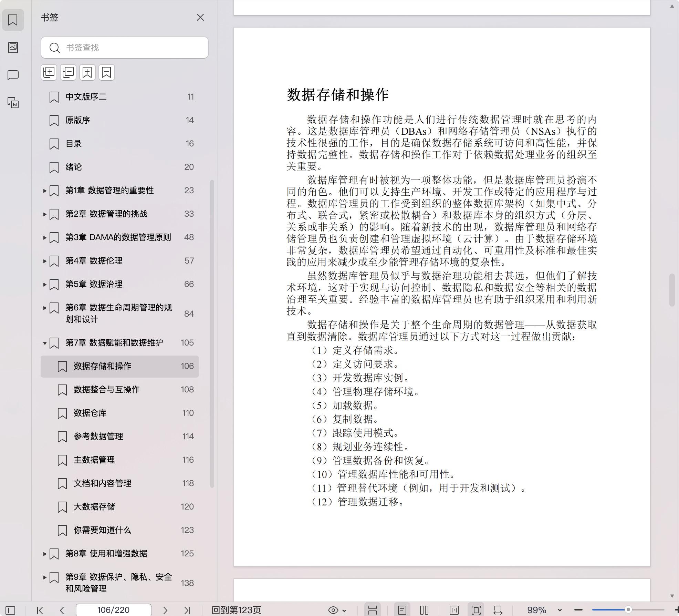
Task: Select two-page view
Action: pos(424,610)
